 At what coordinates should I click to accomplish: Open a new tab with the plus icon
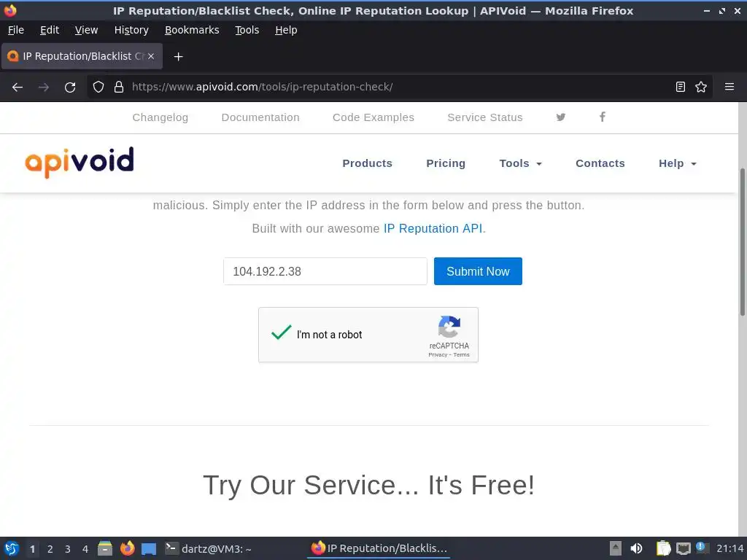point(178,57)
